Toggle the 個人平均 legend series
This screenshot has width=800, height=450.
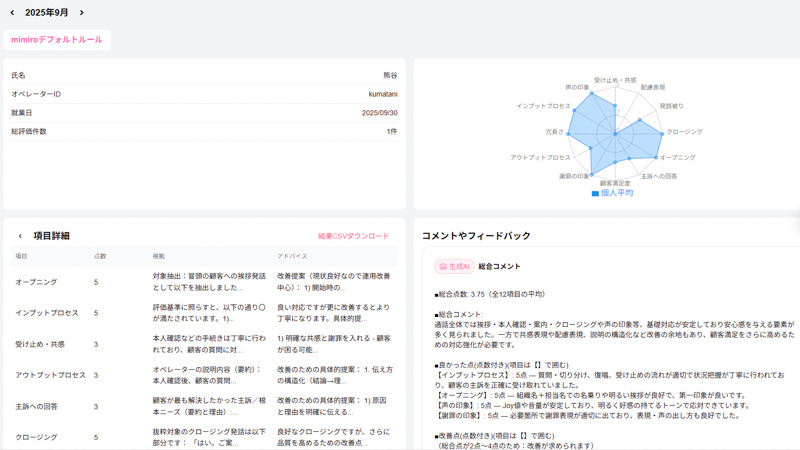pyautogui.click(x=612, y=193)
